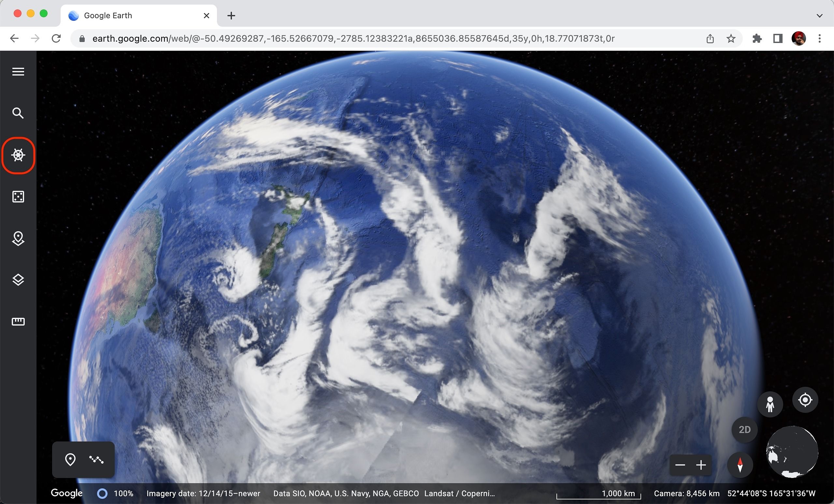The height and width of the screenshot is (504, 834).
Task: Click zoom out minus button
Action: 680,464
